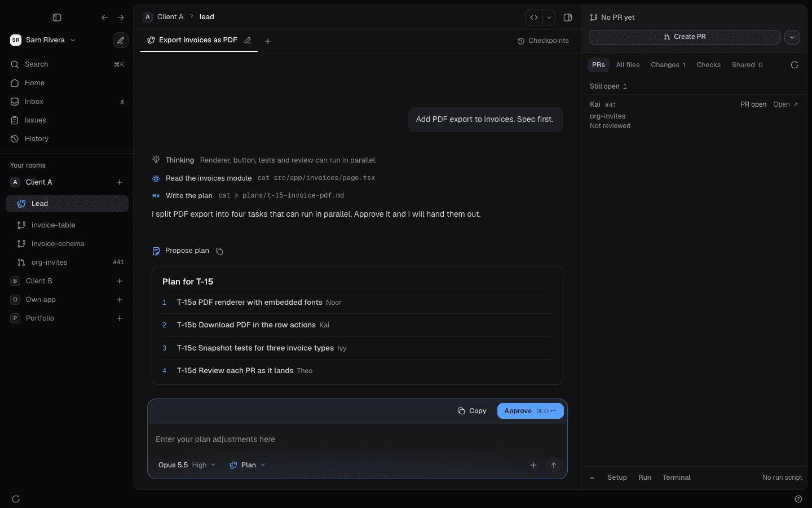This screenshot has width=812, height=508.
Task: Select plan item T-15a PDF renderer
Action: click(x=358, y=303)
